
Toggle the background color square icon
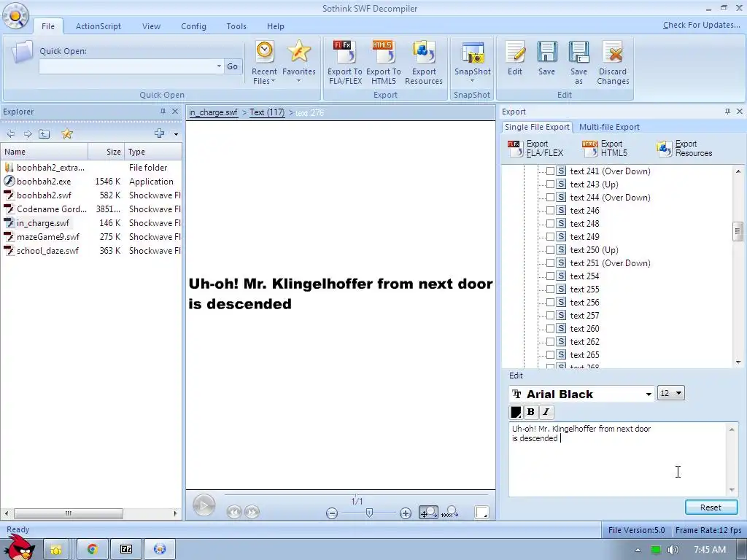(481, 513)
